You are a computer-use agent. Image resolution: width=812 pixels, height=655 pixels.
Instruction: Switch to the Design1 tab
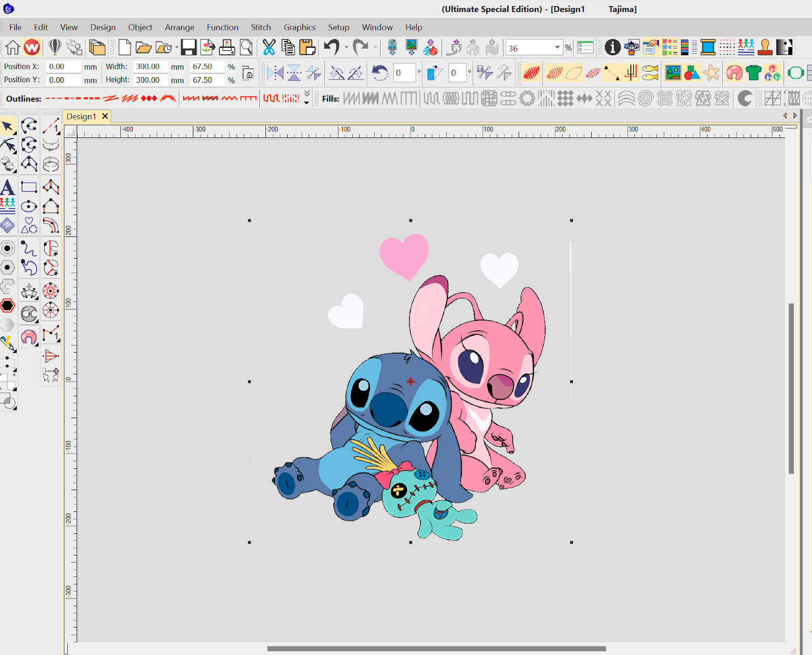click(81, 117)
